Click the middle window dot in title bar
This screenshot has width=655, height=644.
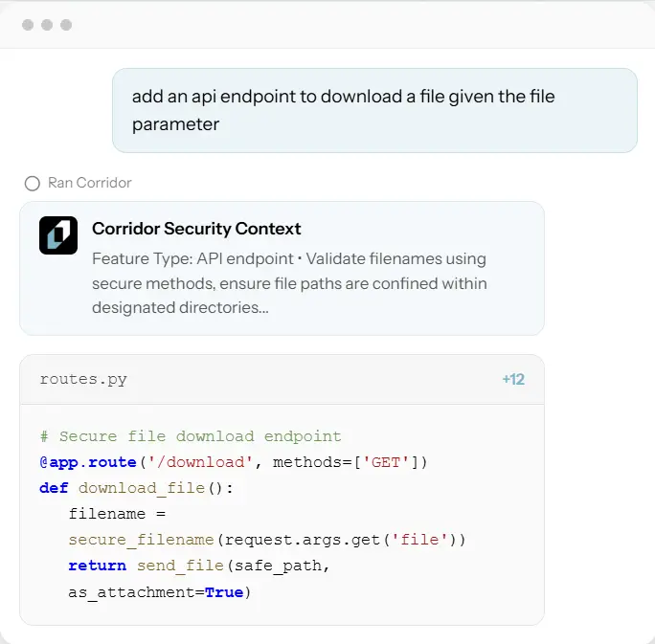47,25
